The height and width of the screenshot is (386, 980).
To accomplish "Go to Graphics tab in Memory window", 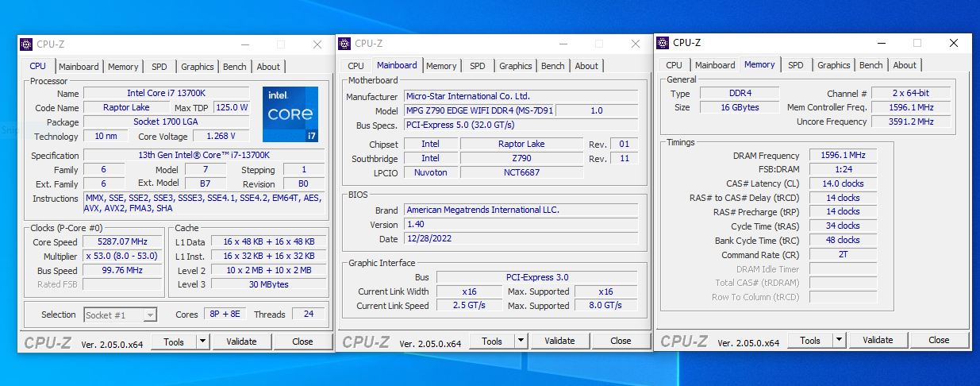I will pyautogui.click(x=834, y=65).
